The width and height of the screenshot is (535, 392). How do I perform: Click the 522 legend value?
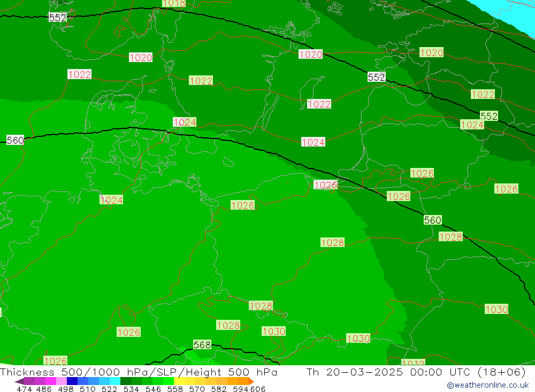click(109, 389)
